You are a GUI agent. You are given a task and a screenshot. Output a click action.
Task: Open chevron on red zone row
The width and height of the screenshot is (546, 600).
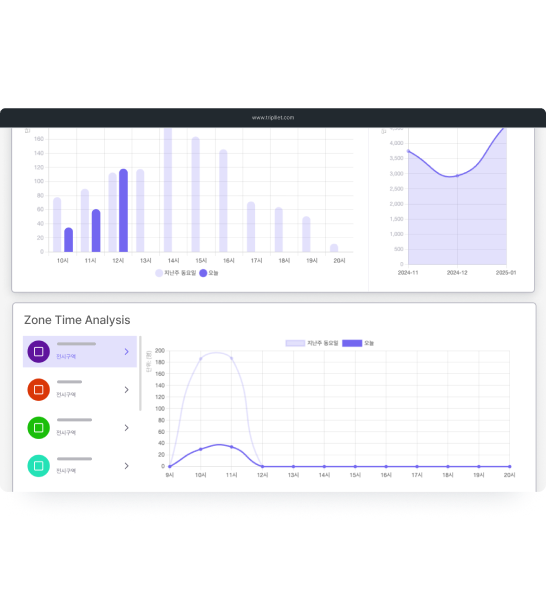[127, 390]
